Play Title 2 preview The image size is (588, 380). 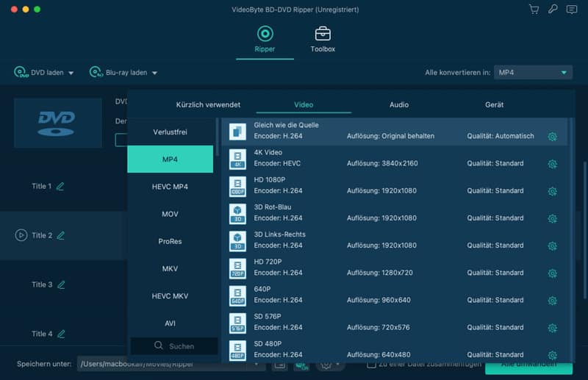[x=21, y=235]
